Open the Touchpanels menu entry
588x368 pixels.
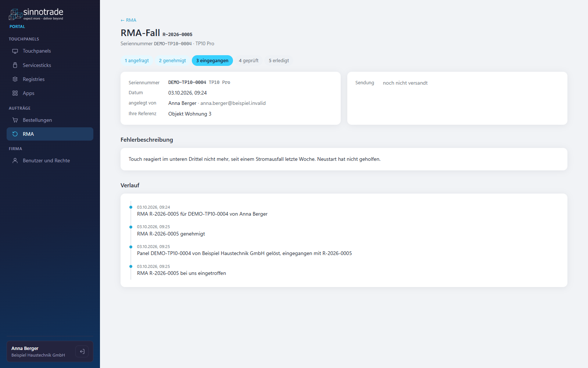50,51
